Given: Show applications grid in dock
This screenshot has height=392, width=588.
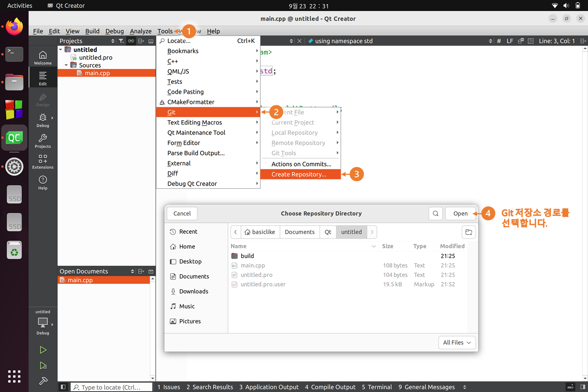Looking at the screenshot, I should 14,376.
